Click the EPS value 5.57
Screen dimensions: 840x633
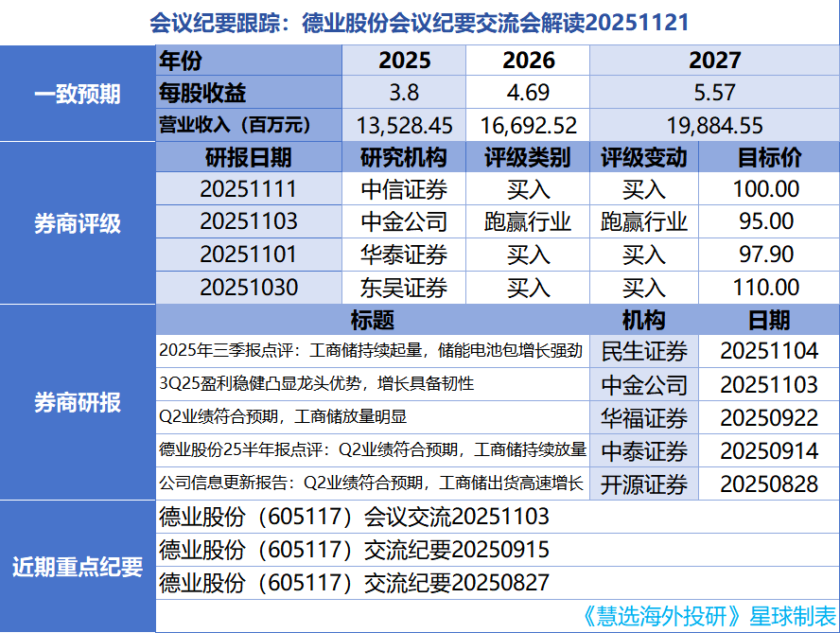714,92
